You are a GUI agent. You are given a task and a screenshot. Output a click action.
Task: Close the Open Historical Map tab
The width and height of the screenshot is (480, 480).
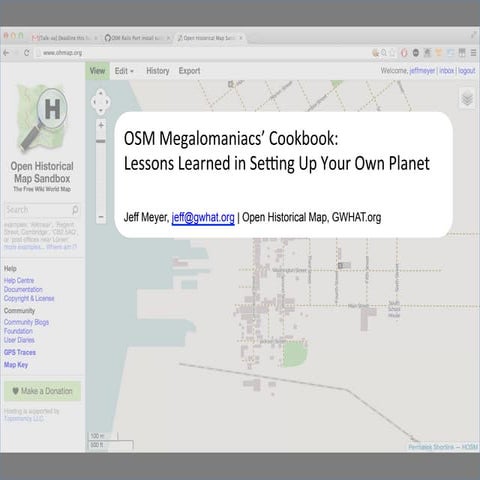pos(241,38)
